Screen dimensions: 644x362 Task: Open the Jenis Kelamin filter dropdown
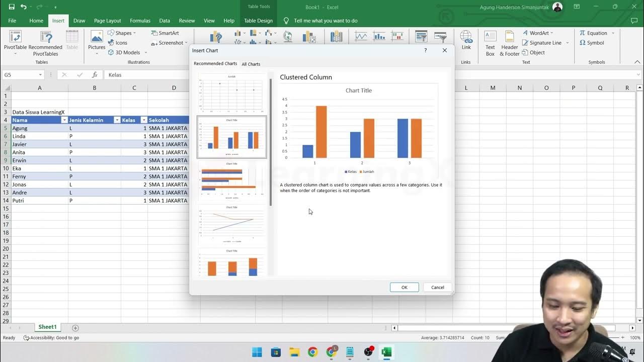click(x=117, y=120)
